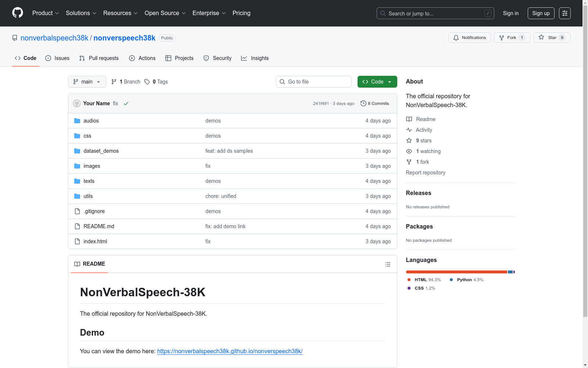Open the green Code dropdown button

pos(377,82)
